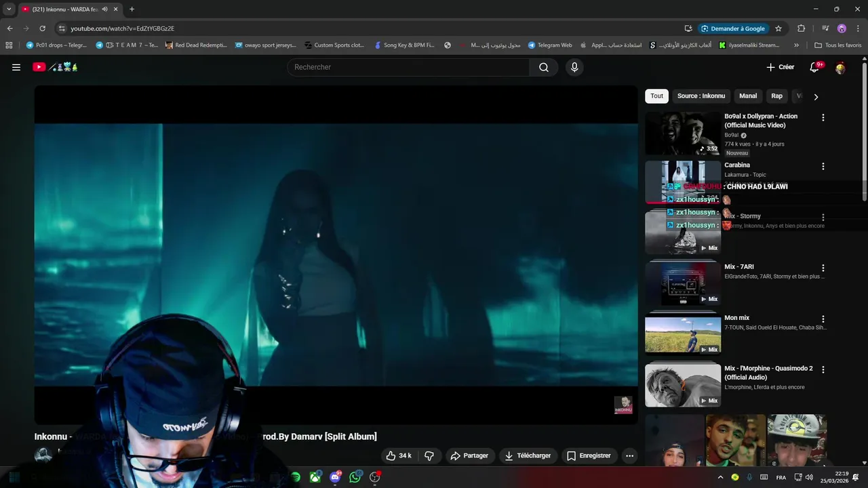Open owayo sport jerseys bookmark
The image size is (868, 488).
pos(265,45)
